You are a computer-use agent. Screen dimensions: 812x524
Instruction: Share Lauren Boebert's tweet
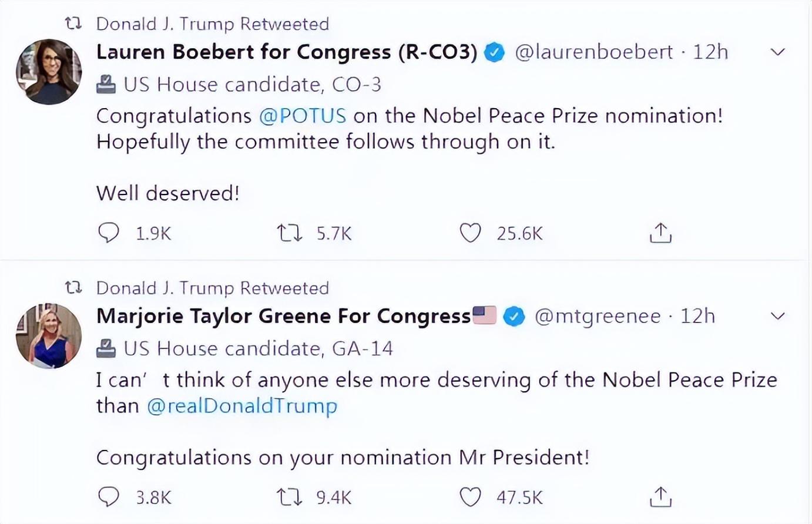pos(660,233)
